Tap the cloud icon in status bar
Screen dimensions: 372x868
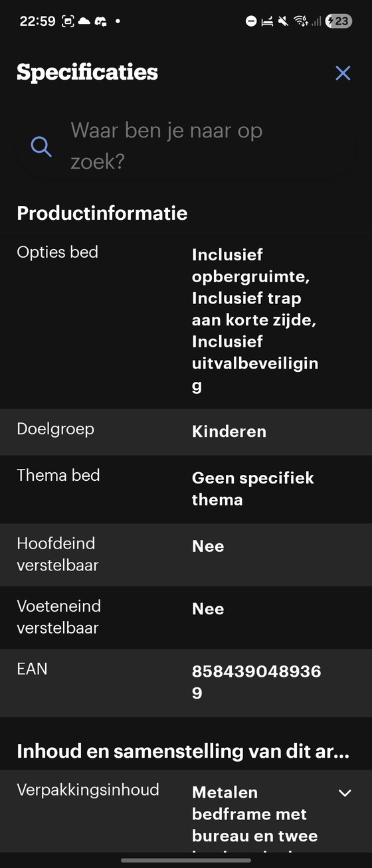click(x=84, y=21)
